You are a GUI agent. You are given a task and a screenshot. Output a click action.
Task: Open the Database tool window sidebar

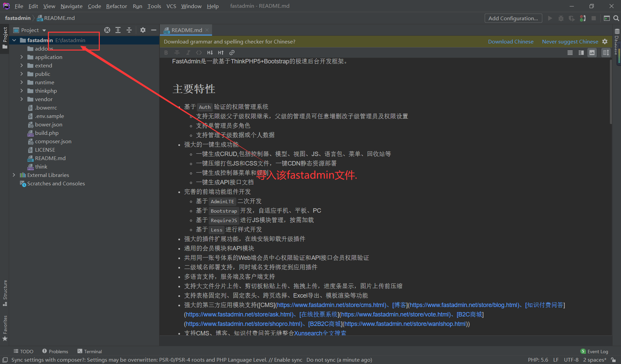pyautogui.click(x=617, y=42)
